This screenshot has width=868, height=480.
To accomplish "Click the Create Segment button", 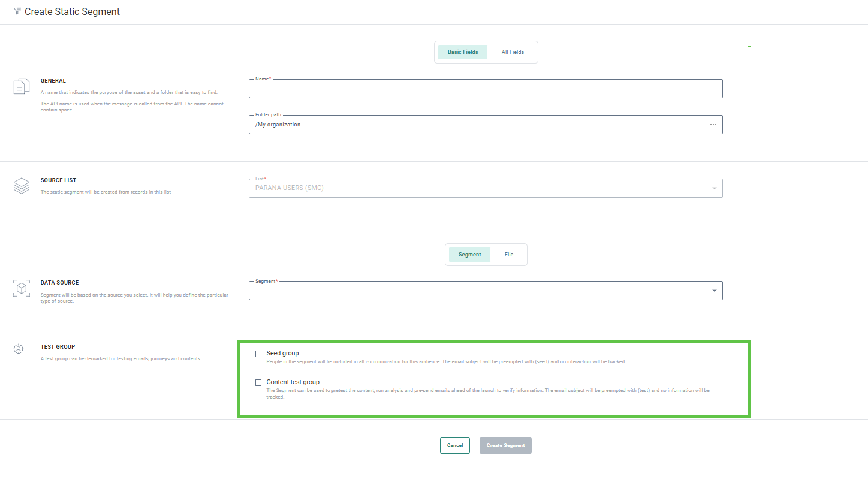I will tap(505, 445).
